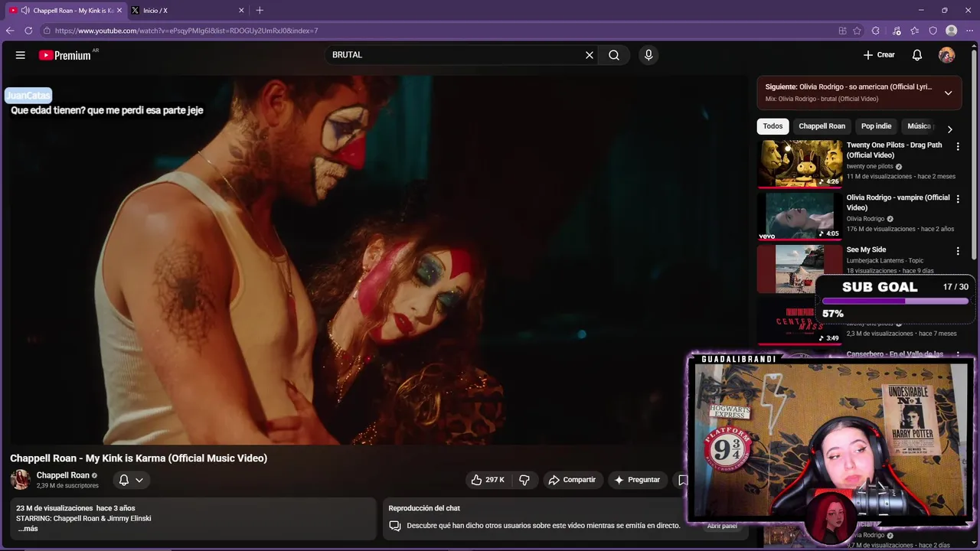980x551 pixels.
Task: Click the 23 M de visualizaciones text
Action: [54, 508]
